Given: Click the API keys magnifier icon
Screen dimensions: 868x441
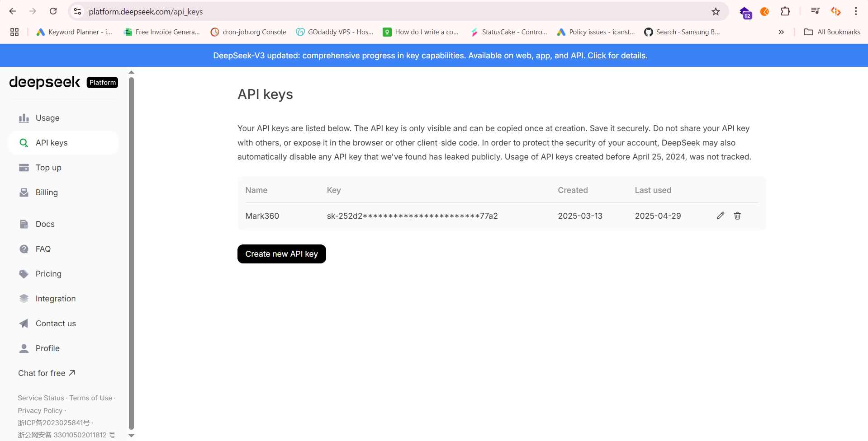Looking at the screenshot, I should [24, 143].
